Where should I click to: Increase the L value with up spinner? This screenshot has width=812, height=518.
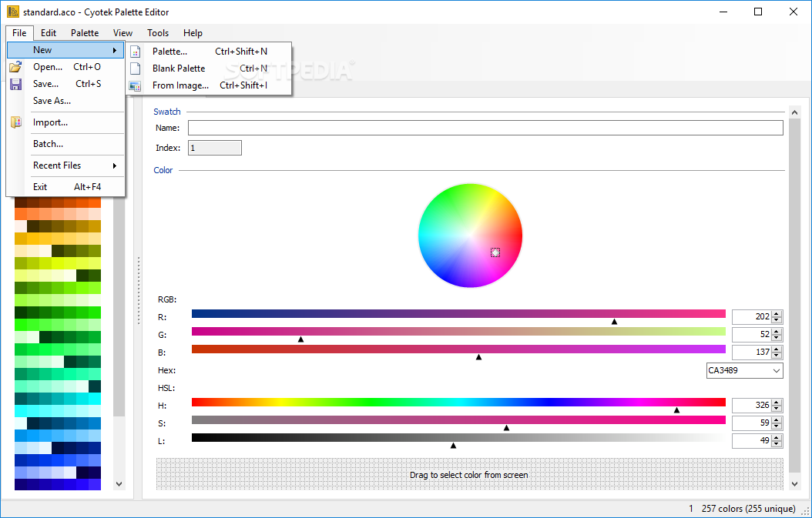point(777,437)
